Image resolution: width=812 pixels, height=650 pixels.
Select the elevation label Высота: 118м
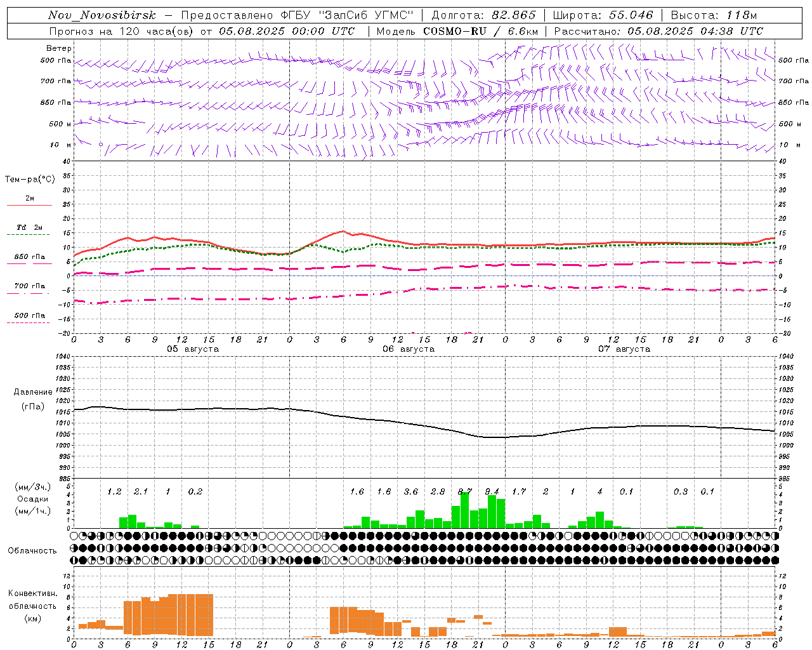[x=714, y=15]
